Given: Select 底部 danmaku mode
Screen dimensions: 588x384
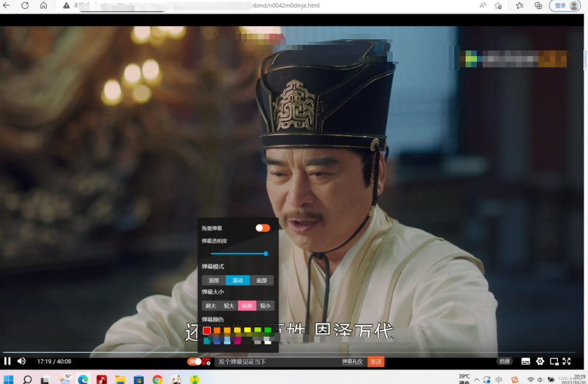Looking at the screenshot, I should click(262, 281).
